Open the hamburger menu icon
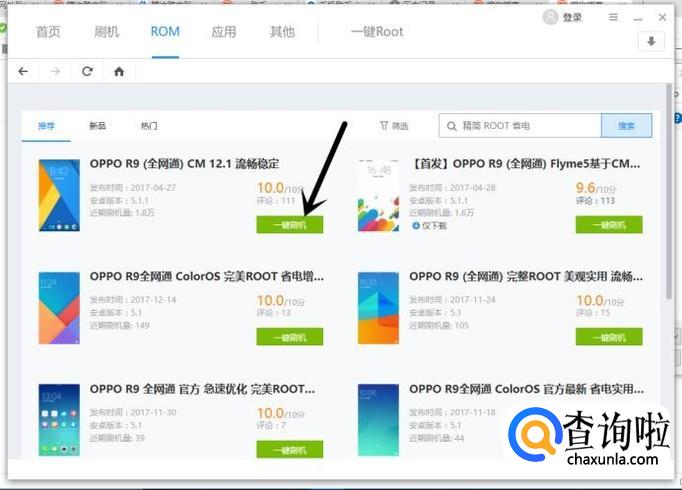 (613, 17)
